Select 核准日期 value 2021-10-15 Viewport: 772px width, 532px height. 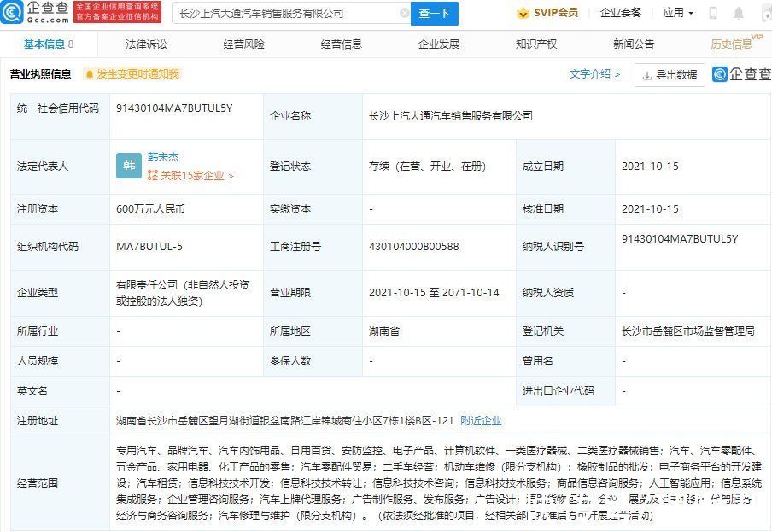click(x=650, y=209)
